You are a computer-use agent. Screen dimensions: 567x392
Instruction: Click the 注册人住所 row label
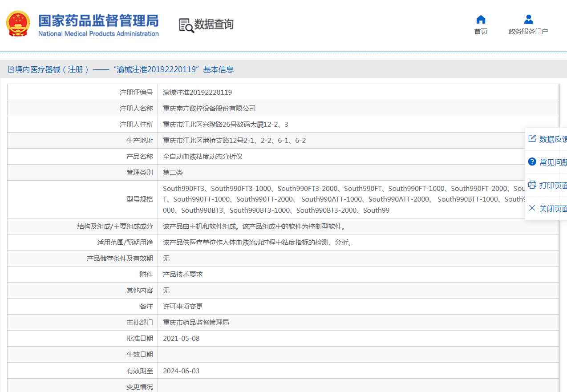pos(136,125)
